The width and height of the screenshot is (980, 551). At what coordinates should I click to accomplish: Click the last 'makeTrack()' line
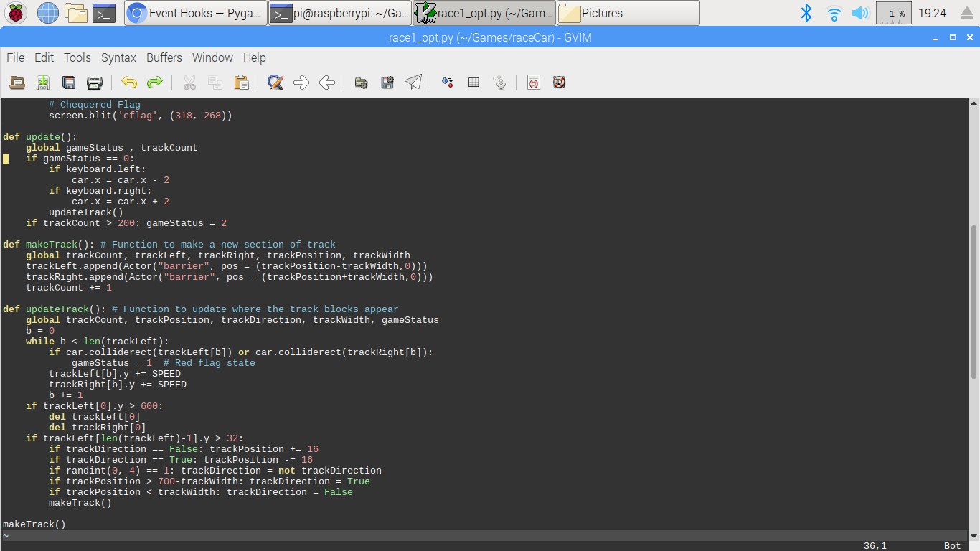(34, 524)
